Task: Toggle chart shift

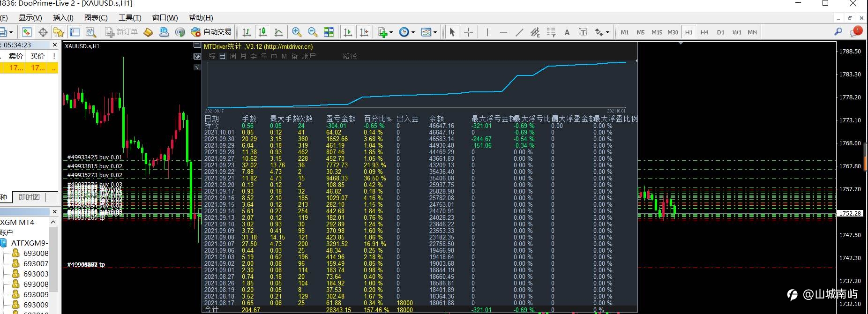Action: pos(364,32)
